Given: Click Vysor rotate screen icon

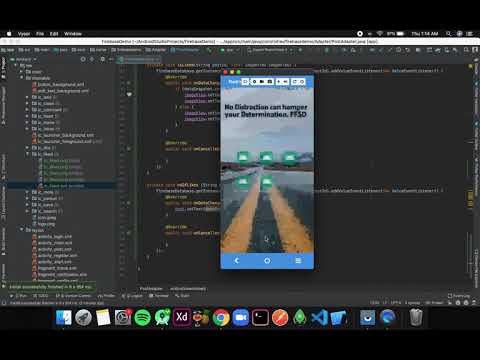Looking at the screenshot, I should 295,81.
